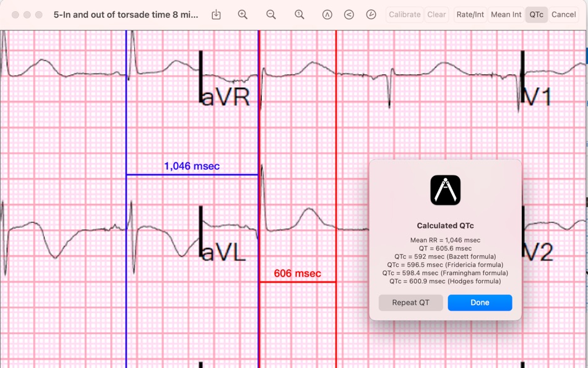Enable Mean Int measurement mode
588x368 pixels.
(506, 14)
